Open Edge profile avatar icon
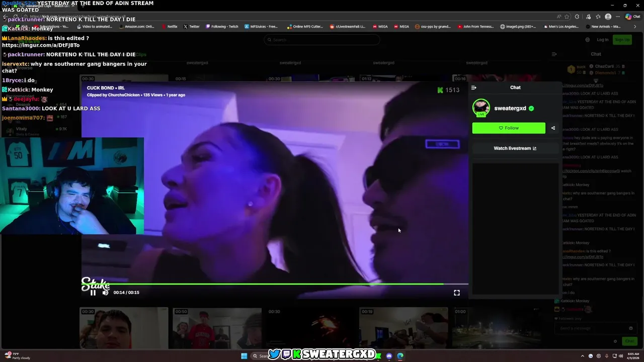 click(608, 17)
